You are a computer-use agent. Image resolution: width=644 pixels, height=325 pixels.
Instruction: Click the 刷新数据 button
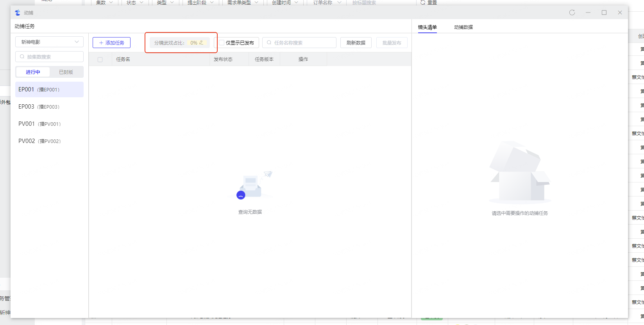point(356,43)
